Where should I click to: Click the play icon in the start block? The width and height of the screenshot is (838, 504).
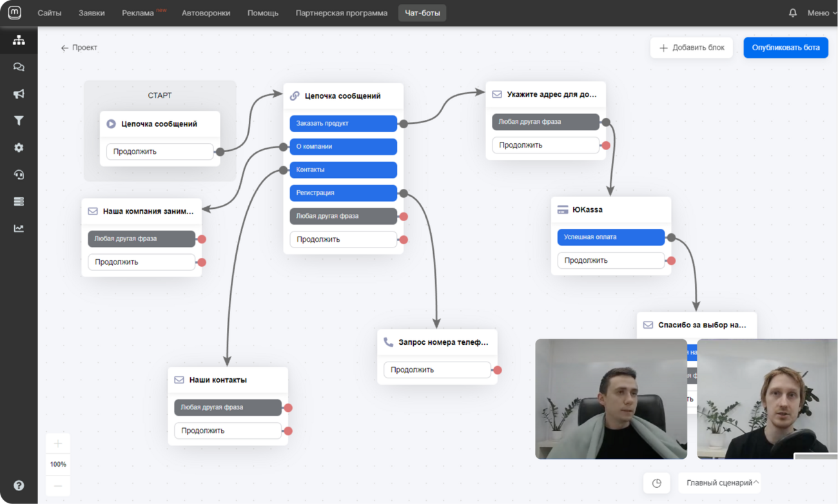coord(111,124)
